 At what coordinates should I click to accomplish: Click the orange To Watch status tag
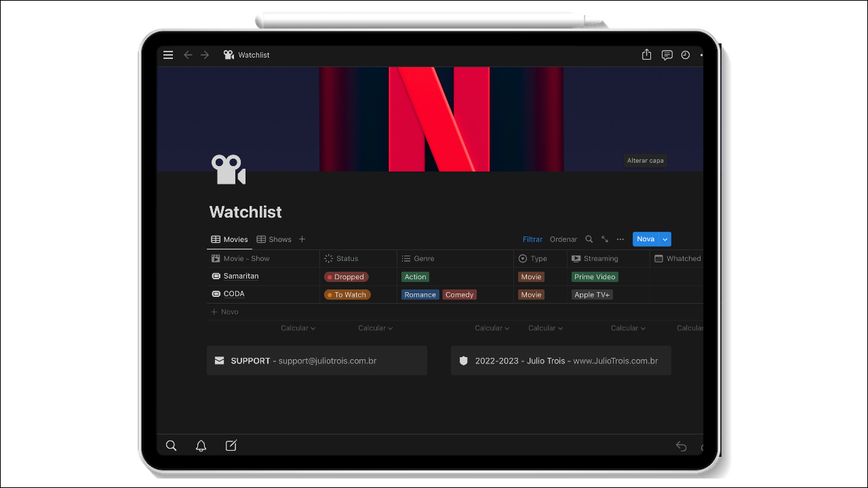coord(347,295)
